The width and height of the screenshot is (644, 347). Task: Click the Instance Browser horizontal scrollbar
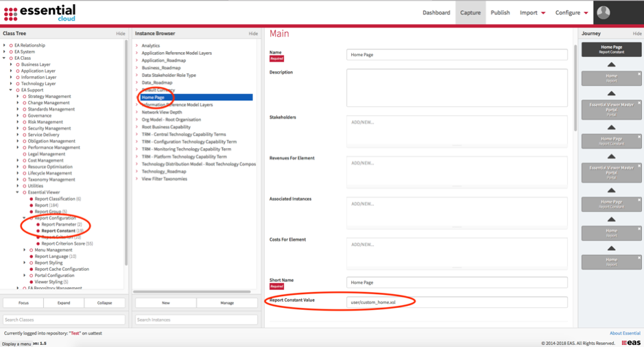(192, 291)
